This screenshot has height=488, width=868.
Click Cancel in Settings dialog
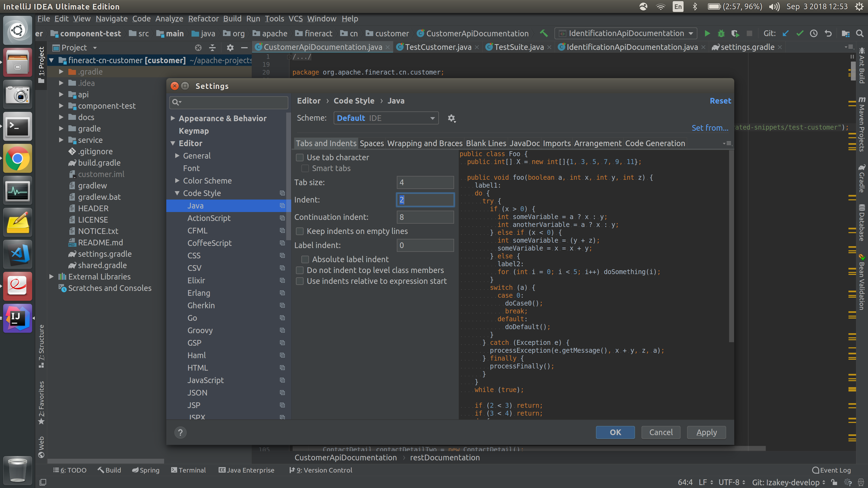point(661,432)
